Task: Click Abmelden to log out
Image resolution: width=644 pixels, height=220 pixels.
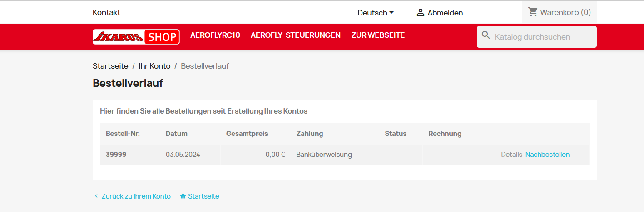Action: [x=445, y=13]
